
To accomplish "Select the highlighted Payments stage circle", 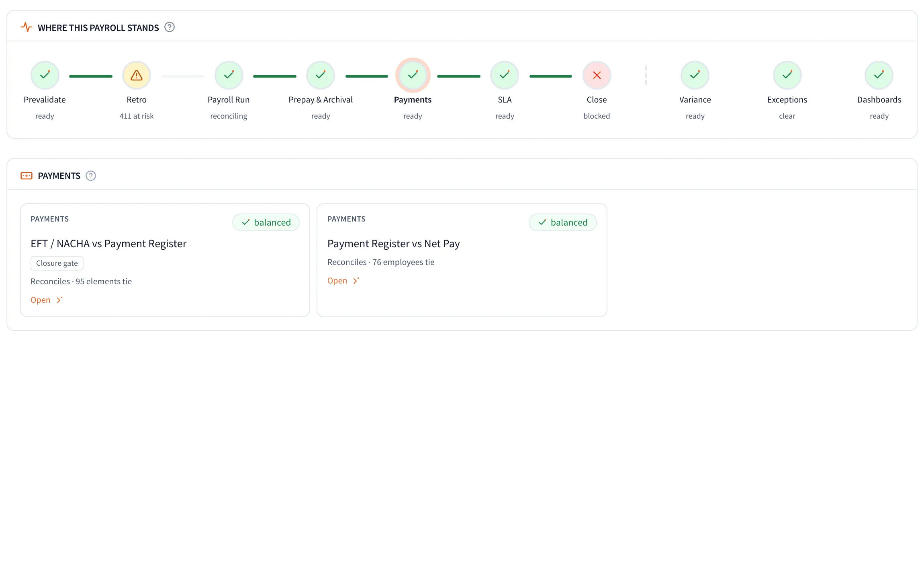I will point(413,75).
